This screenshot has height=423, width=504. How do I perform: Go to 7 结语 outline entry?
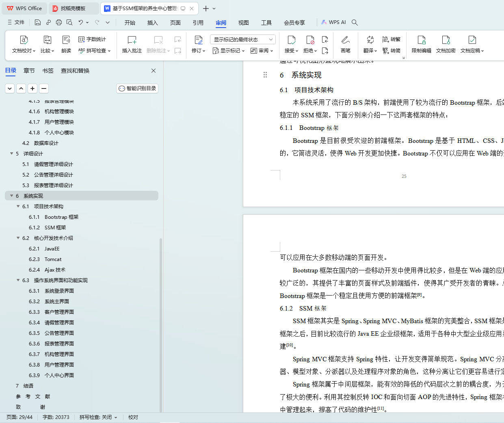[24, 386]
